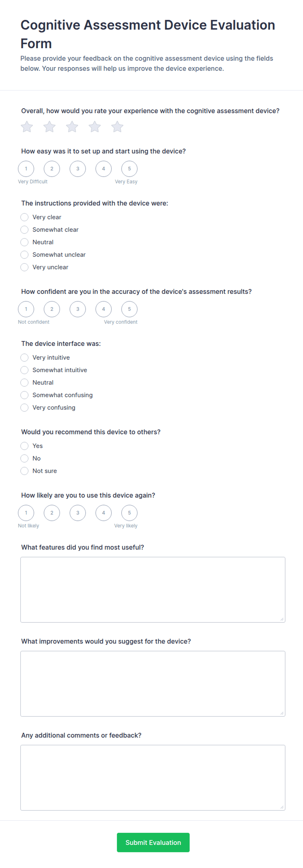Give a three-star overall rating
Image resolution: width=303 pixels, height=868 pixels.
tap(72, 127)
